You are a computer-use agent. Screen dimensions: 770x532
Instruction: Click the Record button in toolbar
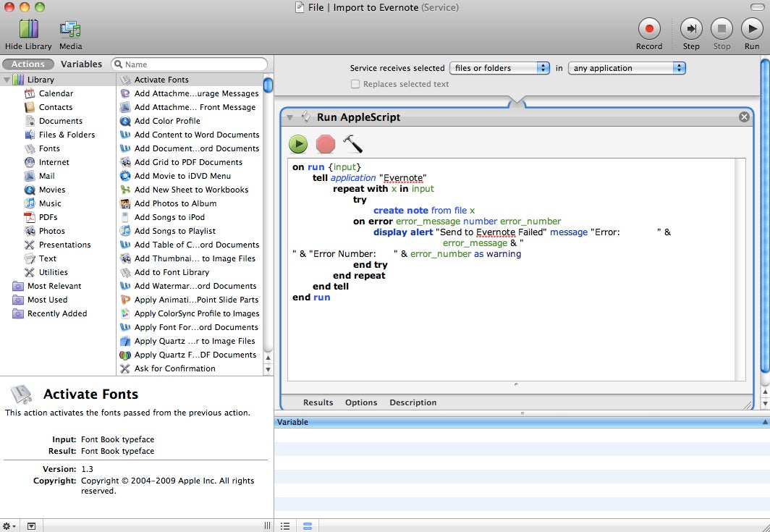point(648,29)
